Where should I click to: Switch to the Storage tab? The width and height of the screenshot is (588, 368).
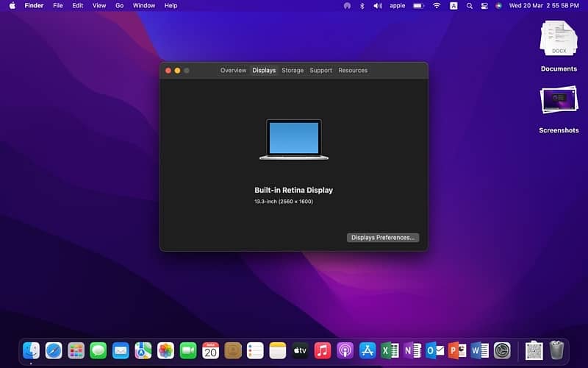(293, 71)
